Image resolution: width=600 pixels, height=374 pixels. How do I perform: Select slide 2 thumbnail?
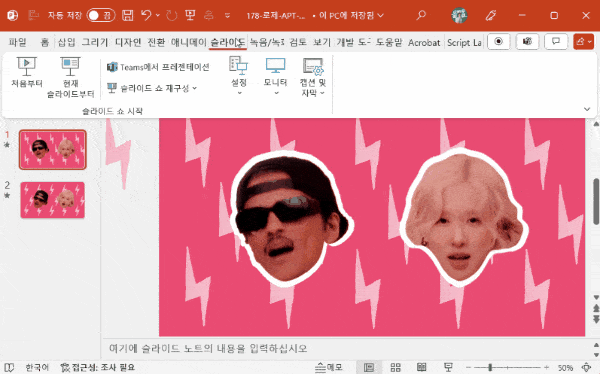click(x=53, y=200)
